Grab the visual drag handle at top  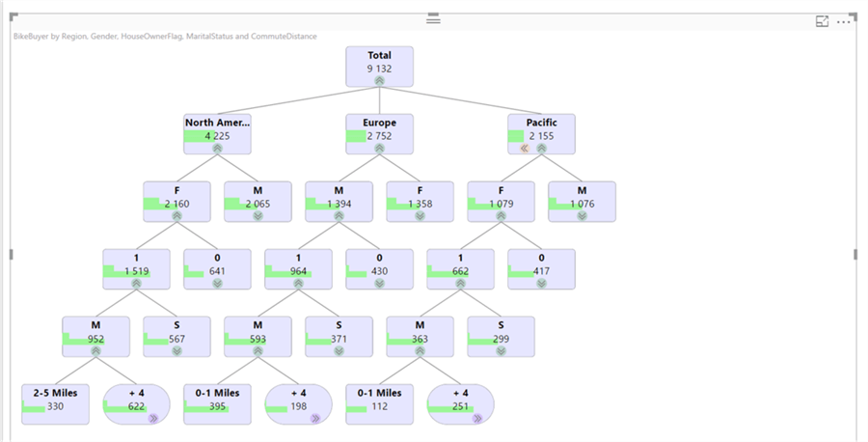coord(433,19)
